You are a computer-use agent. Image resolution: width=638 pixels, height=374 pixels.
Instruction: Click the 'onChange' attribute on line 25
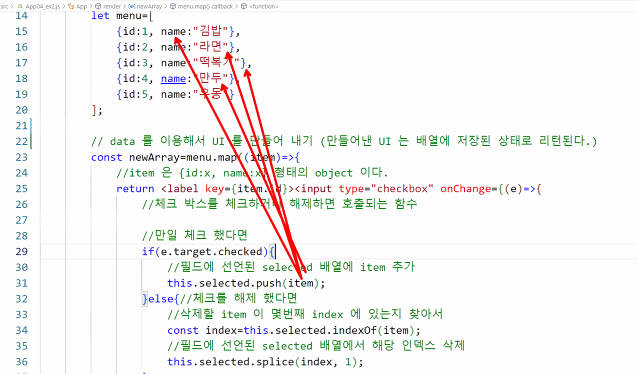click(466, 189)
